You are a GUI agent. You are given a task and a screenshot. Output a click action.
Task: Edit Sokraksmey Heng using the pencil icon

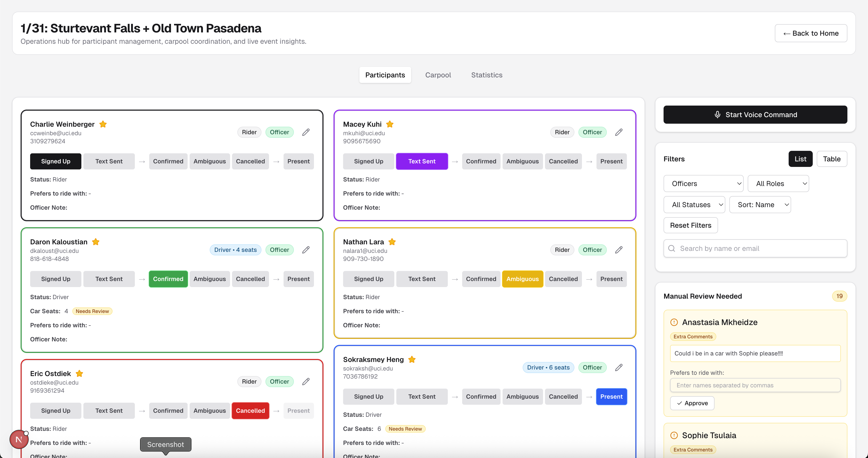pos(619,368)
